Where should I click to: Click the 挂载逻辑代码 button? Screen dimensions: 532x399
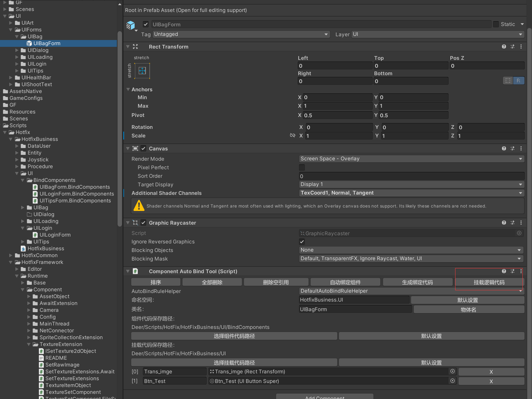(x=489, y=282)
